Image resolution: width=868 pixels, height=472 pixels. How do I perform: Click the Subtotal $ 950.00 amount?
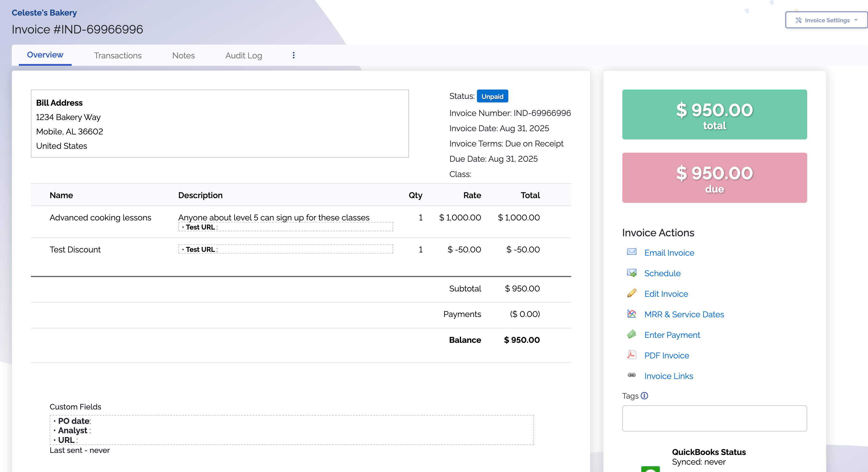pyautogui.click(x=522, y=289)
